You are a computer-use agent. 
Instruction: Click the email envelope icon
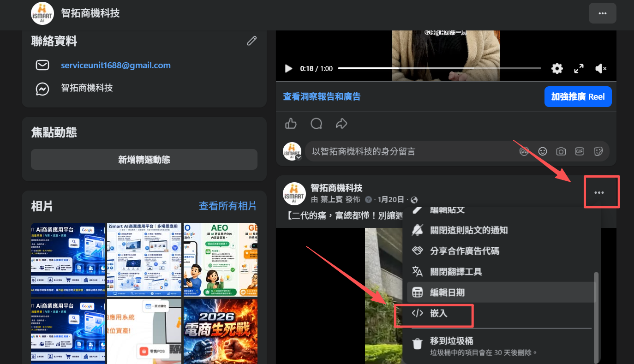click(42, 66)
